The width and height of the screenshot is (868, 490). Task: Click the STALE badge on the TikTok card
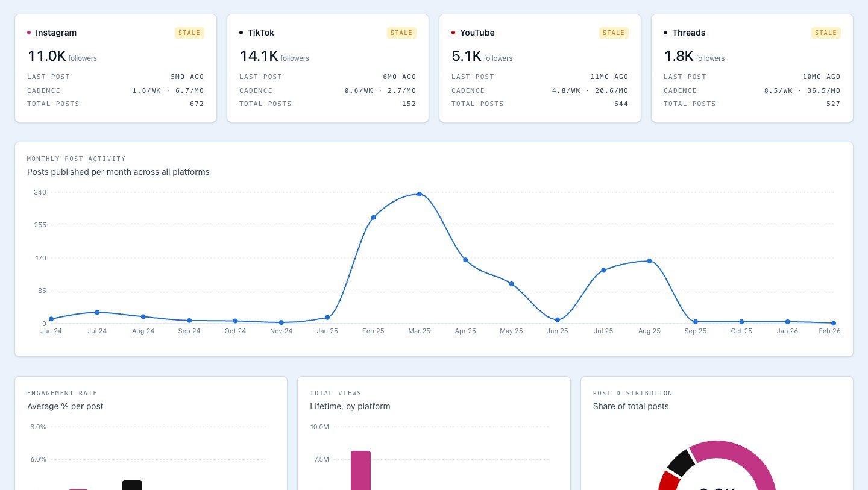click(401, 33)
